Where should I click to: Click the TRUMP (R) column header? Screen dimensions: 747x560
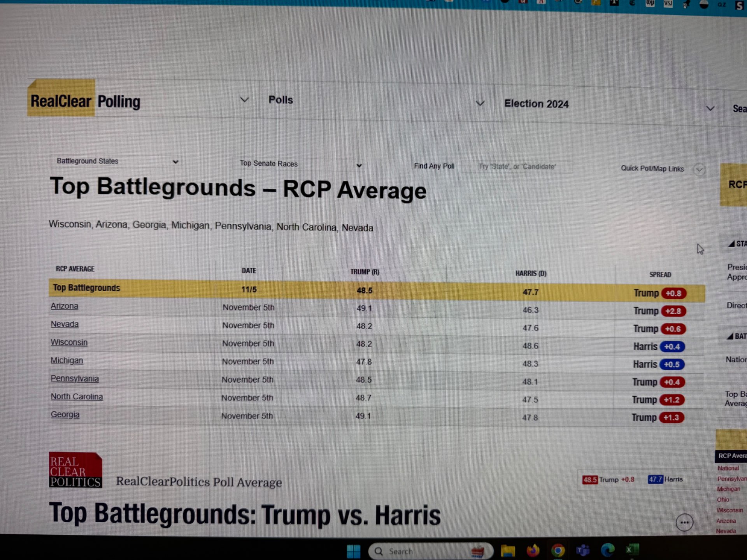pyautogui.click(x=365, y=272)
